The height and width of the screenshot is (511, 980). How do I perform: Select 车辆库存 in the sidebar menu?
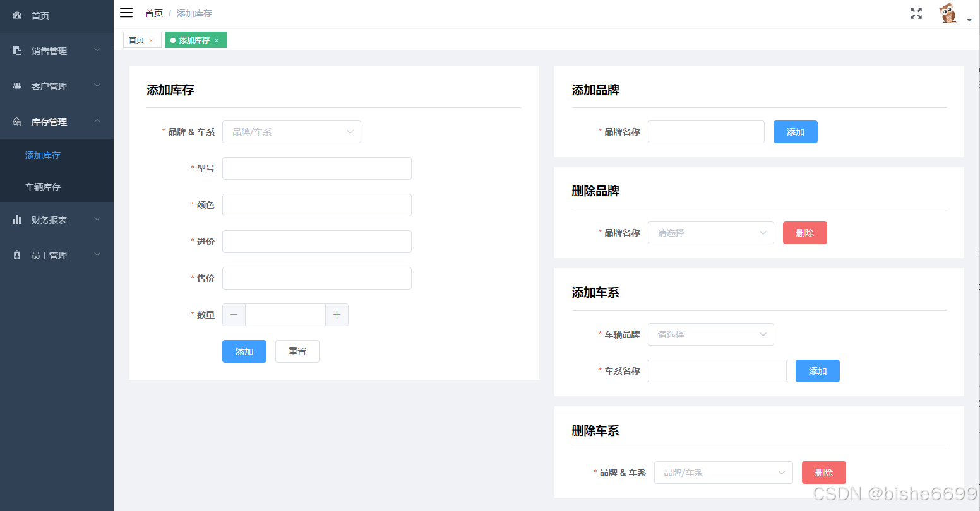point(42,187)
